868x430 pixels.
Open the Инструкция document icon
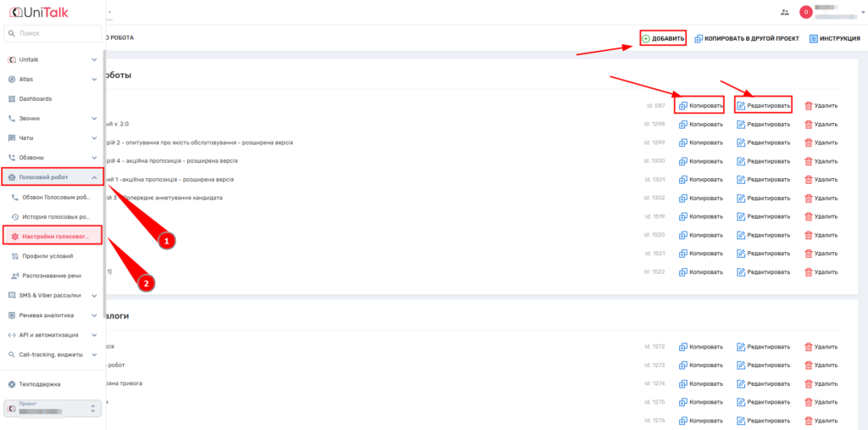coord(814,38)
